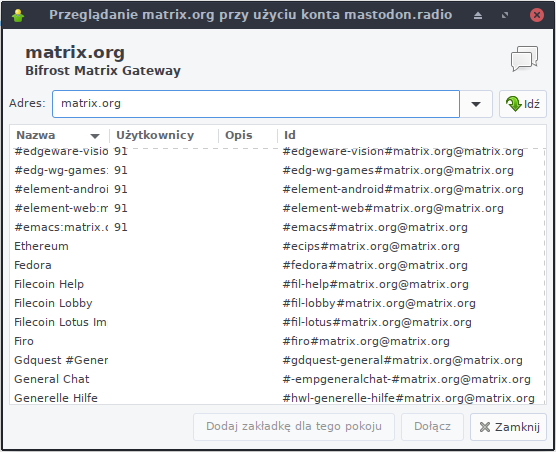
Task: Click id #emacs#matrix.org@matrix.org
Action: [375, 227]
